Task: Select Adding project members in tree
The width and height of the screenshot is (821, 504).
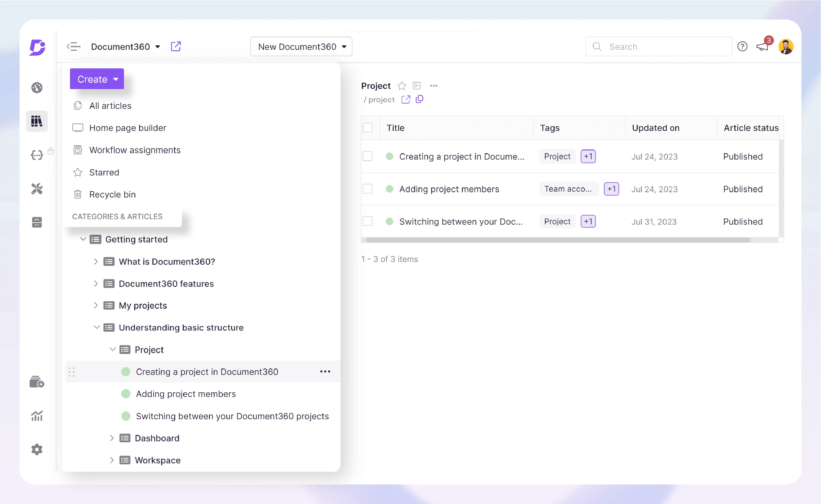Action: (x=186, y=394)
